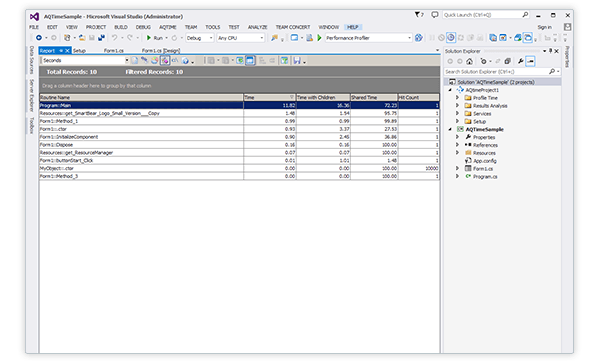This screenshot has height=363, width=600.
Task: Open the HELP menu
Action: pos(352,27)
